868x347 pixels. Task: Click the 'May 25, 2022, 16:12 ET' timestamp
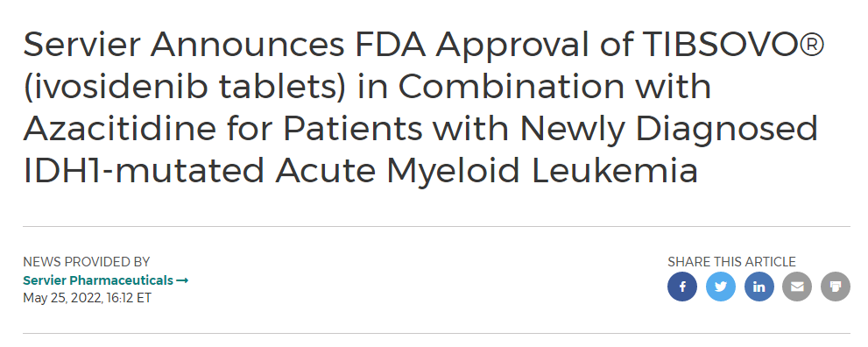(87, 298)
